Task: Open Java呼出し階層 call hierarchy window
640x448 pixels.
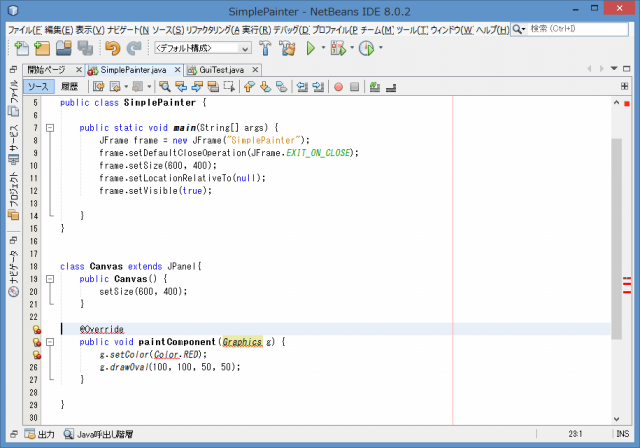Action: 98,434
